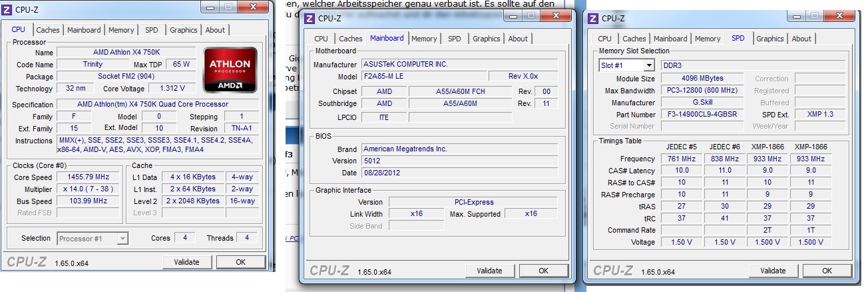Click the JEDEC #6 frequency 838 MHz
Viewport: 868px width, 292px height.
725,159
